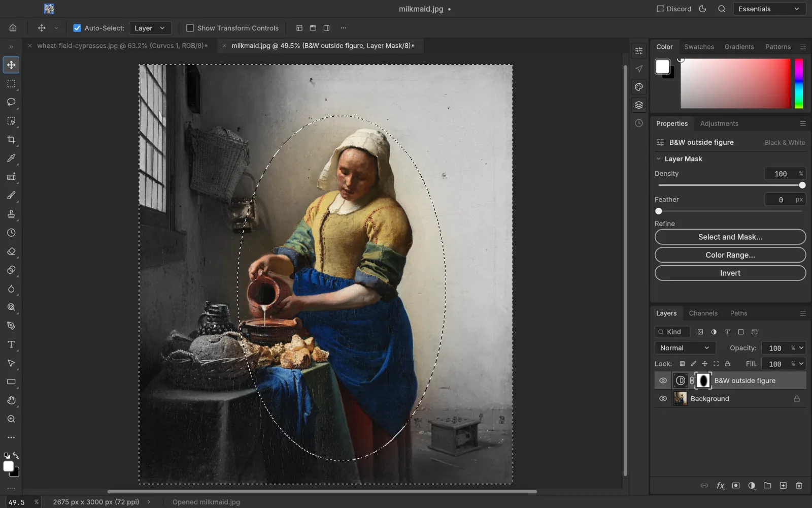This screenshot has height=508, width=812.
Task: Open the Adjustments tab
Action: [x=719, y=123]
